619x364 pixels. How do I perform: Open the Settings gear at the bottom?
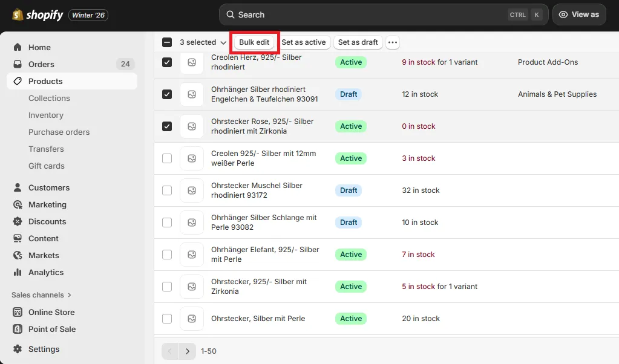19,349
